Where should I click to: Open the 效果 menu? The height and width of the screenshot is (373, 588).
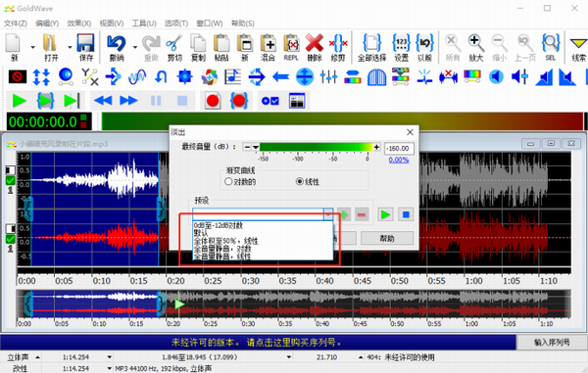pyautogui.click(x=78, y=23)
